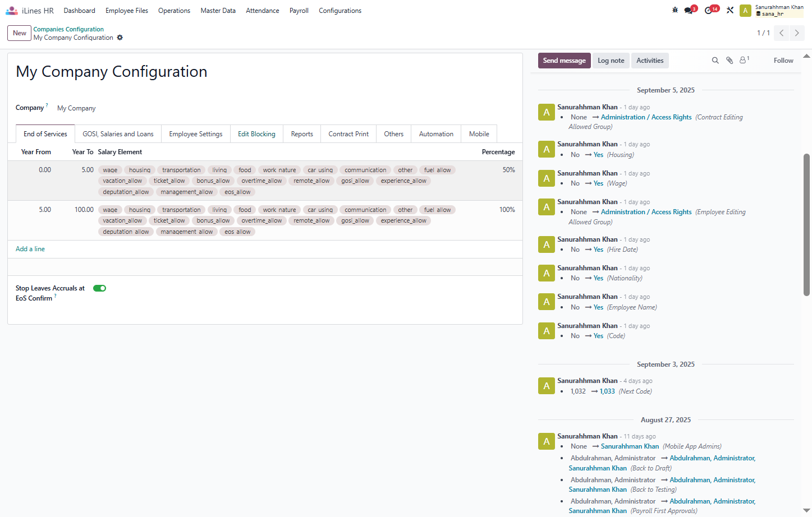The image size is (812, 517).
Task: Switch to the Employee Settings tab
Action: point(196,134)
